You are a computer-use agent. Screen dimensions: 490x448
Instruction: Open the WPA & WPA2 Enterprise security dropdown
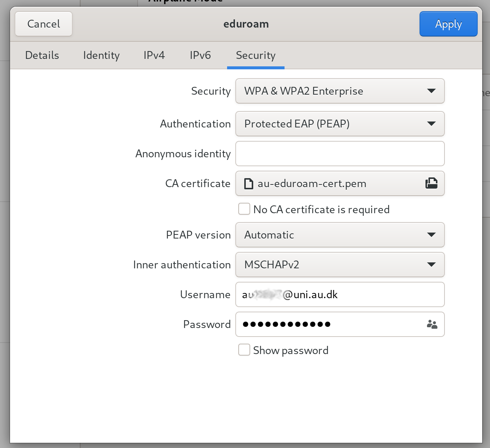click(x=340, y=91)
